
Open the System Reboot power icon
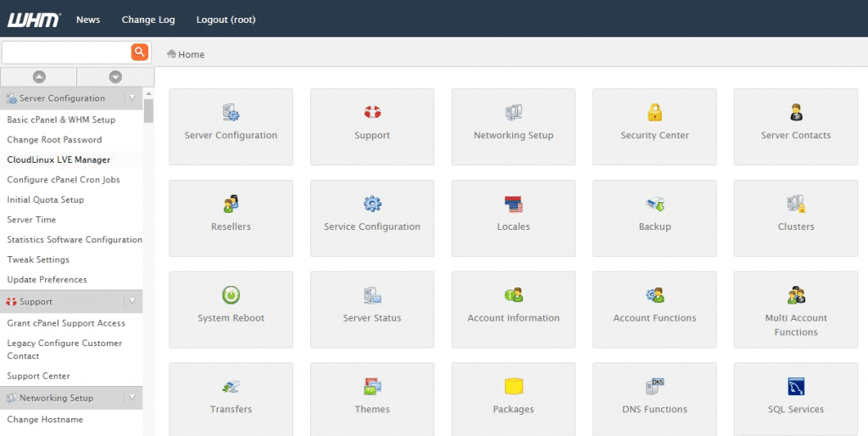231,295
